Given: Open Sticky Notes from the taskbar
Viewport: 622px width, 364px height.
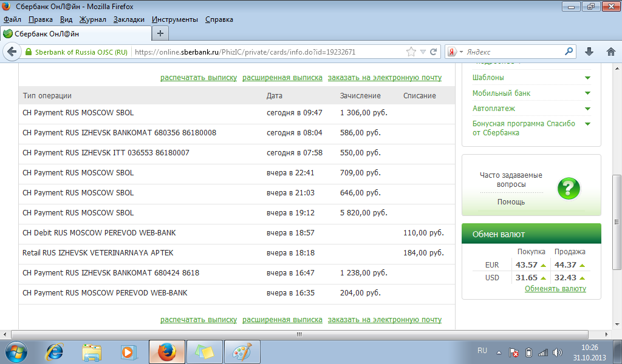Looking at the screenshot, I should pos(205,352).
